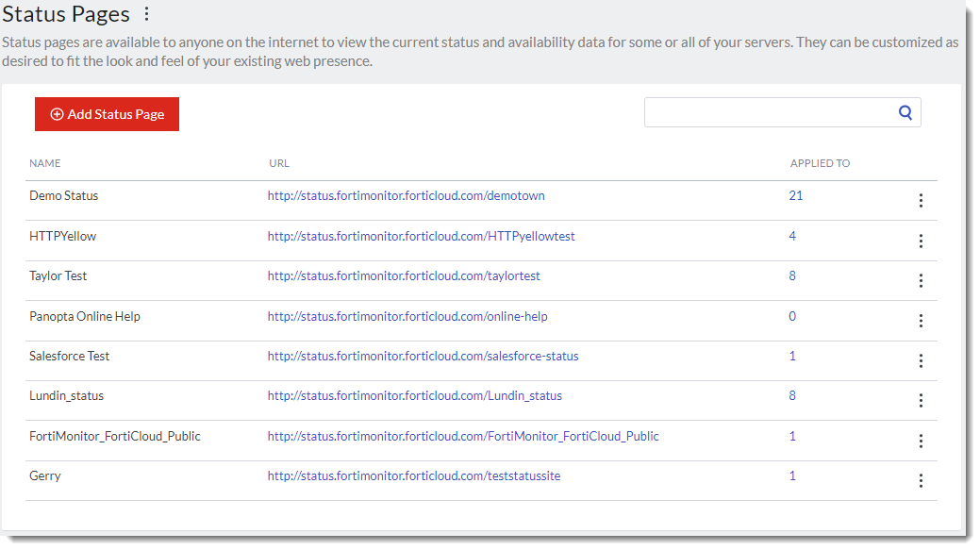Open the salesforce-status URL link
Image resolution: width=980 pixels, height=550 pixels.
pos(423,357)
